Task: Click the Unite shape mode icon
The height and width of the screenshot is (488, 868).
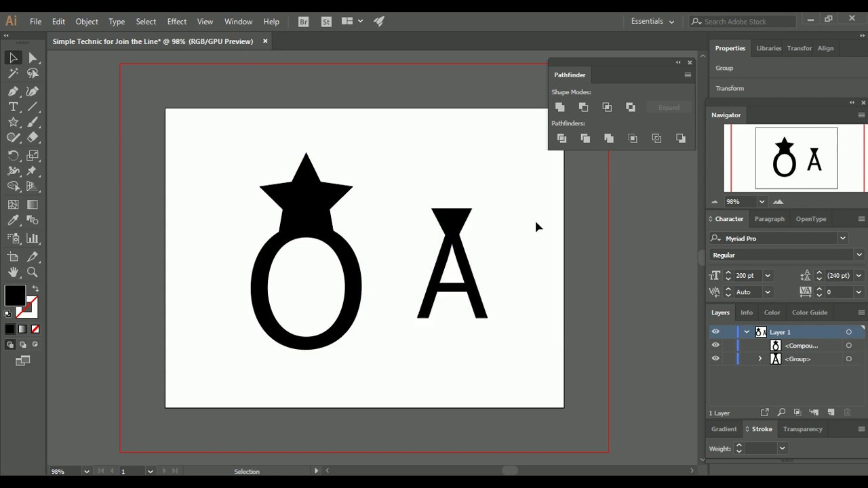Action: 560,107
